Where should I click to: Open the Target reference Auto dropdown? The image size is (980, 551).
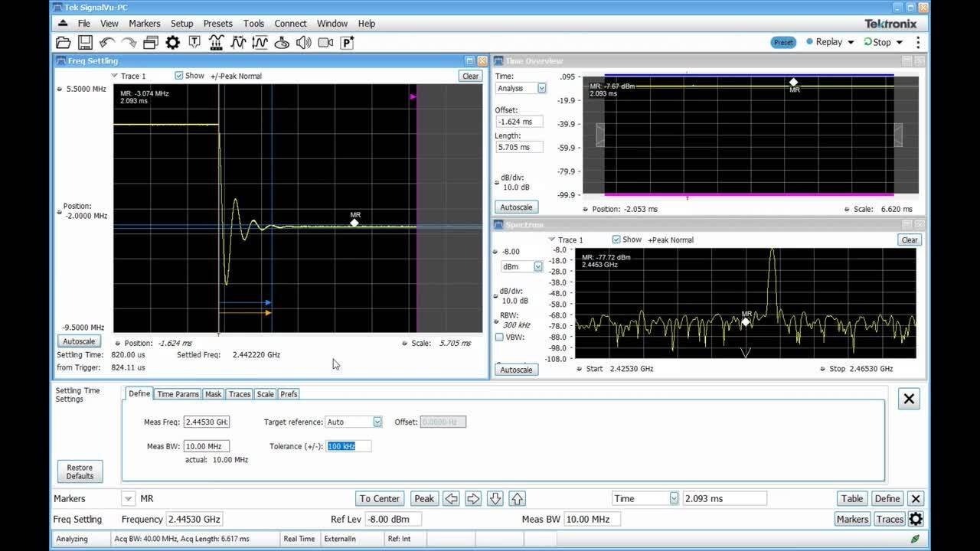[x=377, y=422]
